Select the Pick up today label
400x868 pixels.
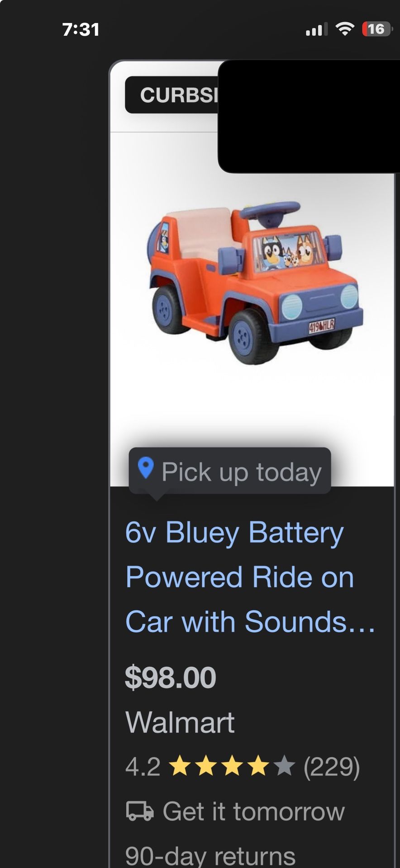[242, 472]
